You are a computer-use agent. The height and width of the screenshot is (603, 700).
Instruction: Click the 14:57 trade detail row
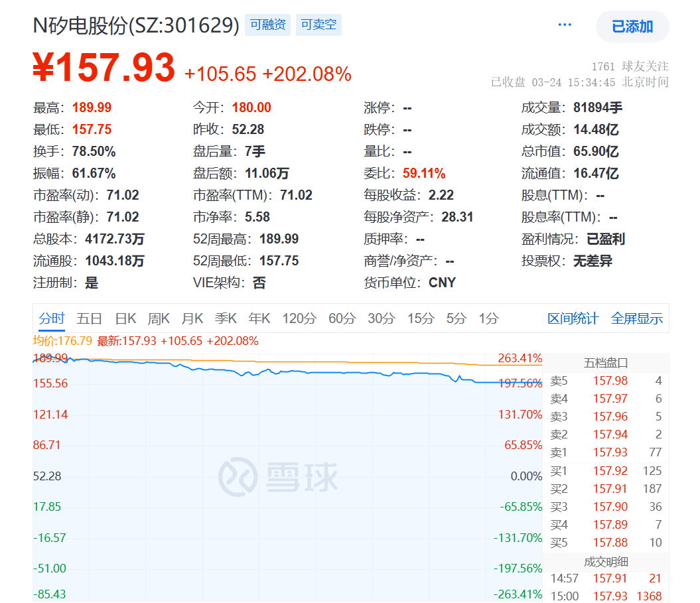(x=606, y=578)
